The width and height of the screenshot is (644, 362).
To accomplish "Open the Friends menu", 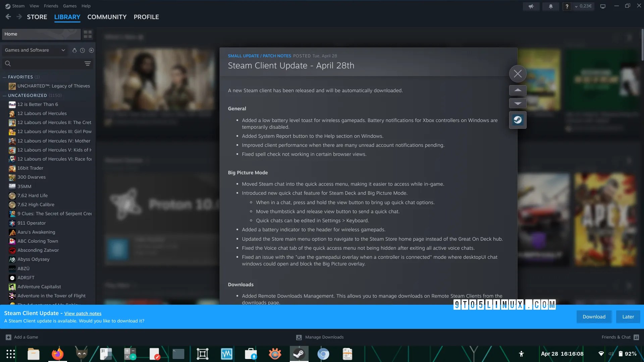I will pyautogui.click(x=51, y=6).
